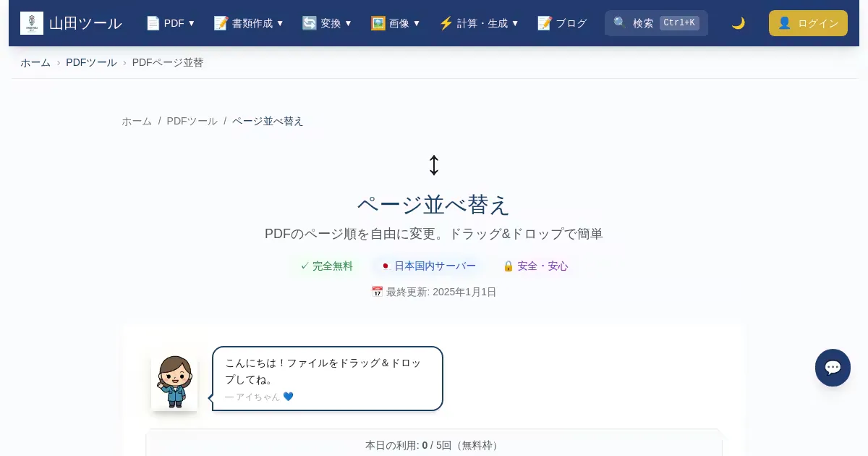Click the calendar icon beside 最終更新
The width and height of the screenshot is (868, 456).
tap(377, 292)
